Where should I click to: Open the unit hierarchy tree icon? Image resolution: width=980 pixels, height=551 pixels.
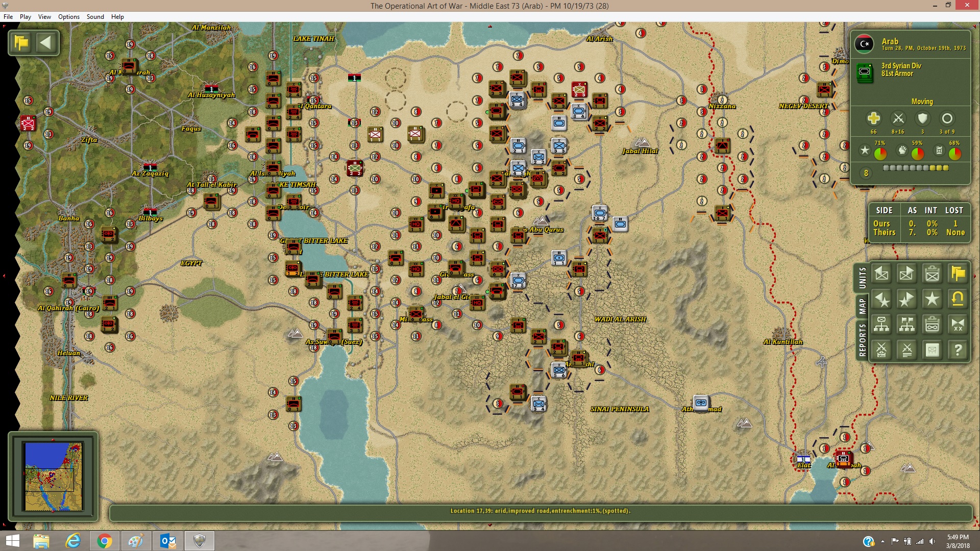(x=881, y=324)
